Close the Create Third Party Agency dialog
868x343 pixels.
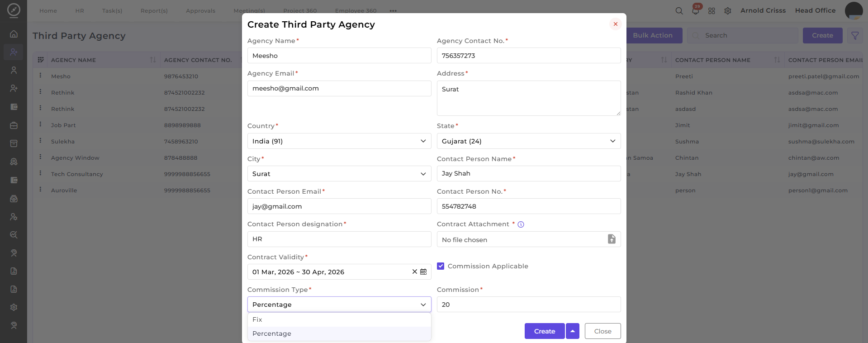[x=615, y=24]
